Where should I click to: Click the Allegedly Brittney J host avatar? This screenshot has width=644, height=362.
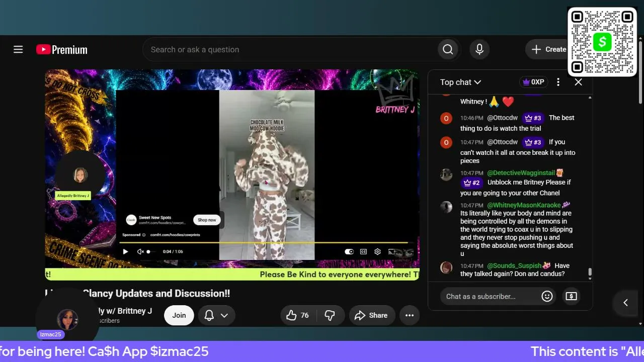click(80, 175)
